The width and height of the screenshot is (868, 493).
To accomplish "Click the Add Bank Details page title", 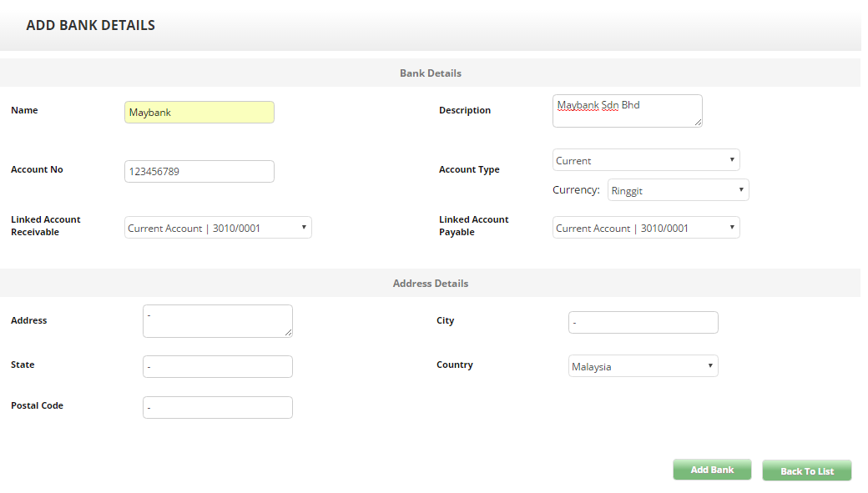I will click(x=90, y=25).
